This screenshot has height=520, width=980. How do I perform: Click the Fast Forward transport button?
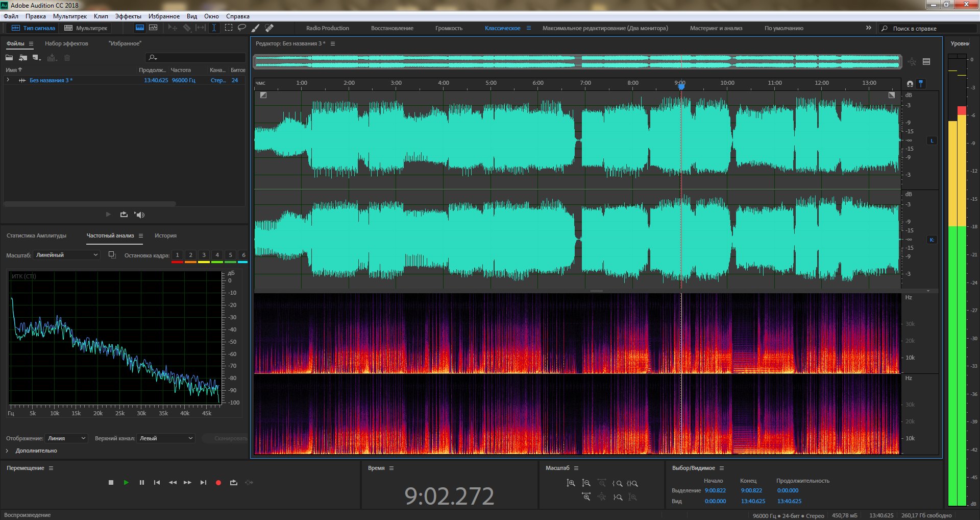[187, 482]
